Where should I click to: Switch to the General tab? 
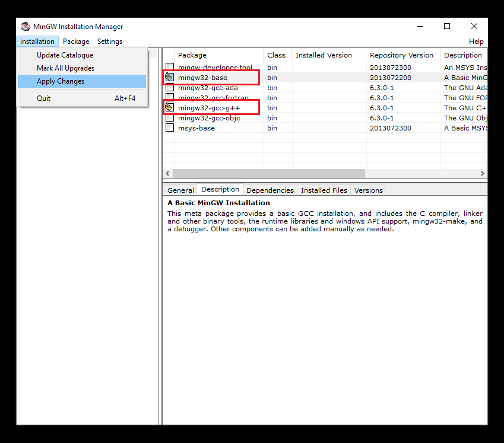(x=180, y=190)
